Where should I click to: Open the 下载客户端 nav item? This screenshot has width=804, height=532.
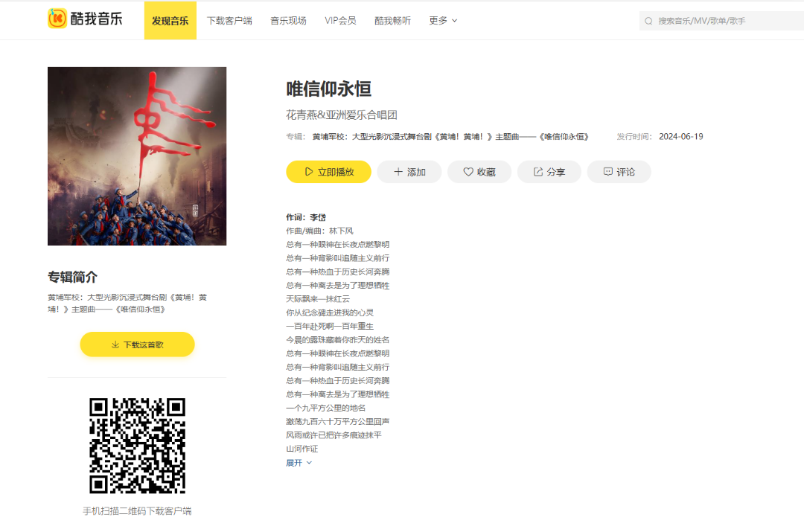point(229,20)
